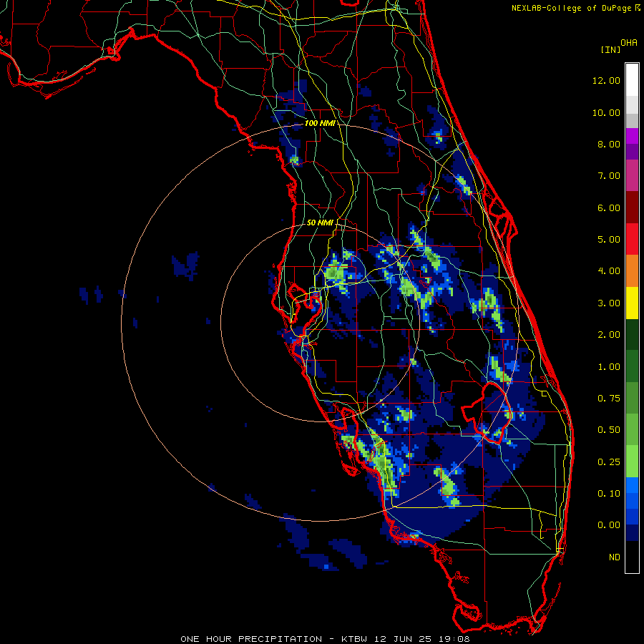Click the 50 NMI range ring label
The width and height of the screenshot is (644, 644).
(320, 223)
